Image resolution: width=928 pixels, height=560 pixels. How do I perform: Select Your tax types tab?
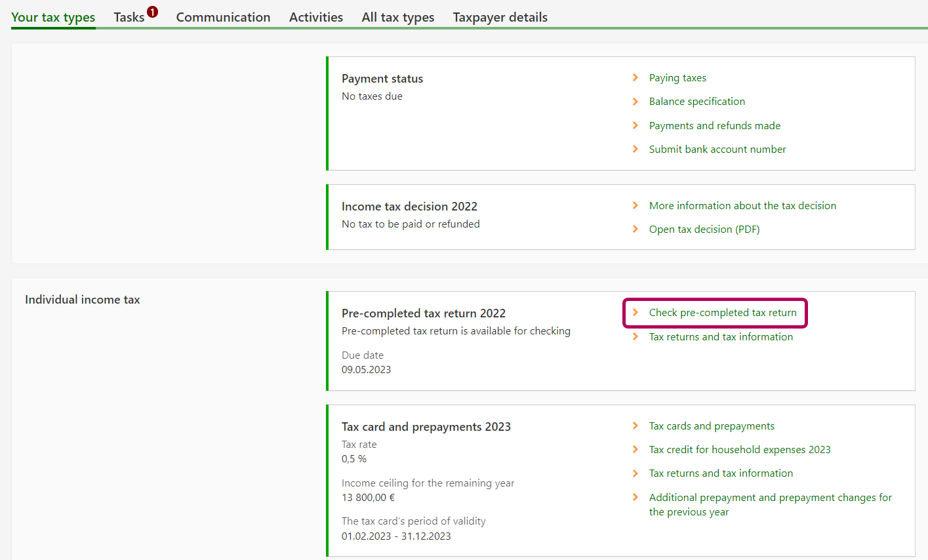53,17
